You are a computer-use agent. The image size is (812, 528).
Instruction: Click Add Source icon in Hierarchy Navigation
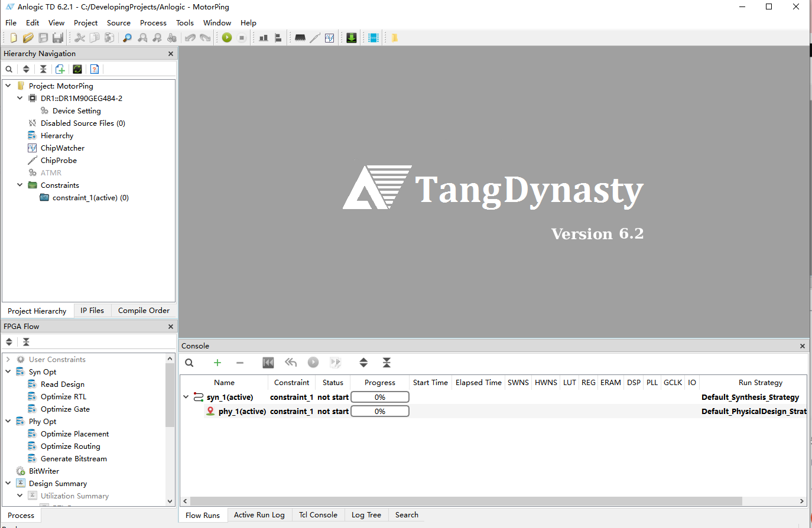tap(60, 69)
